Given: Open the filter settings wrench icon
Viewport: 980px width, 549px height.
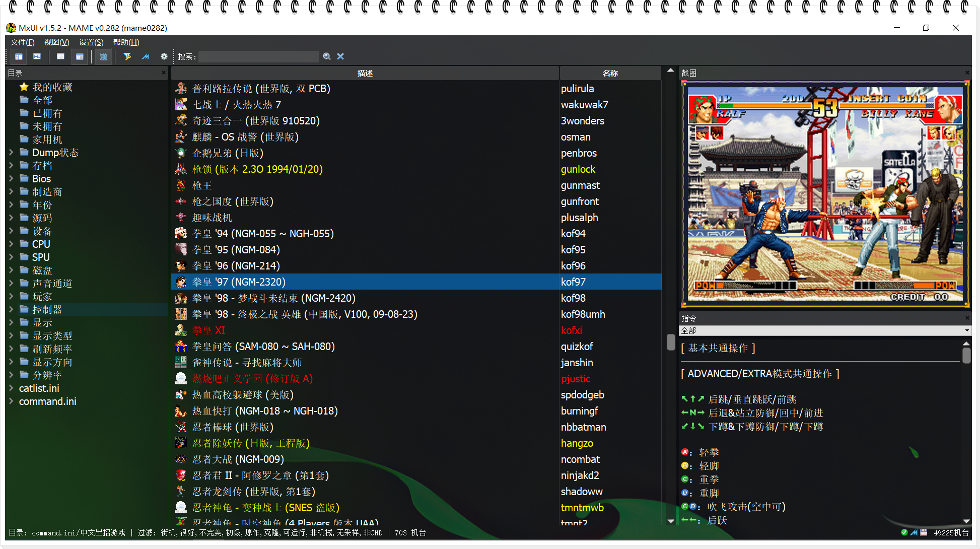Looking at the screenshot, I should pos(127,56).
